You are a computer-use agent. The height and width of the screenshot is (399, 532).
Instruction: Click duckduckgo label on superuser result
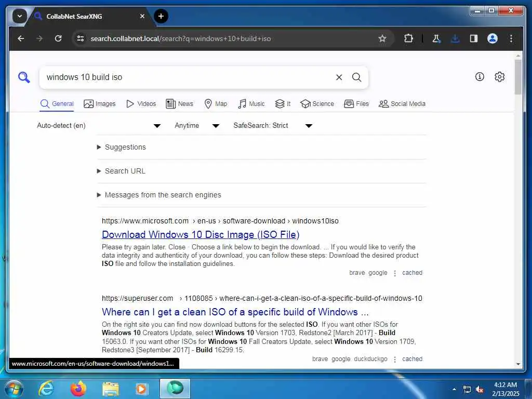(x=370, y=359)
